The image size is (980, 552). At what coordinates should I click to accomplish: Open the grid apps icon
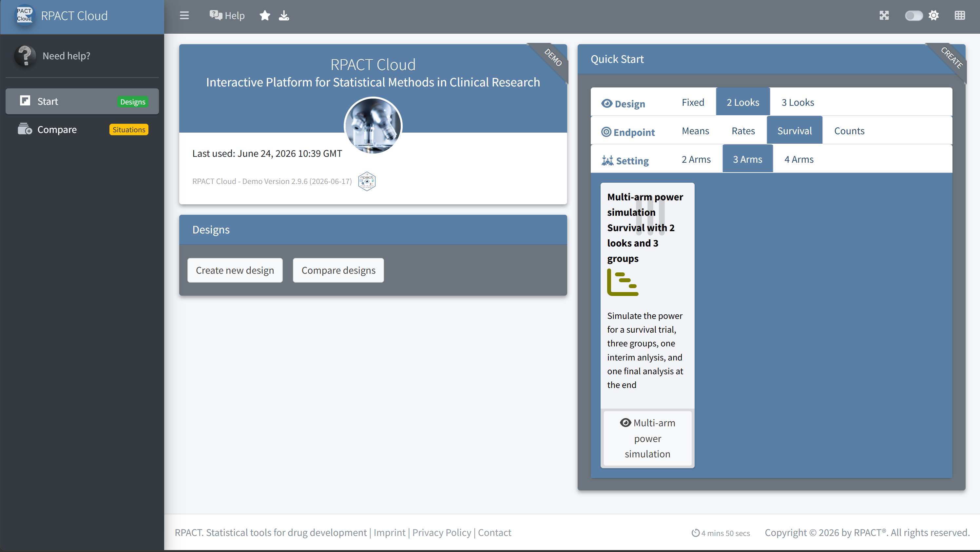click(960, 16)
